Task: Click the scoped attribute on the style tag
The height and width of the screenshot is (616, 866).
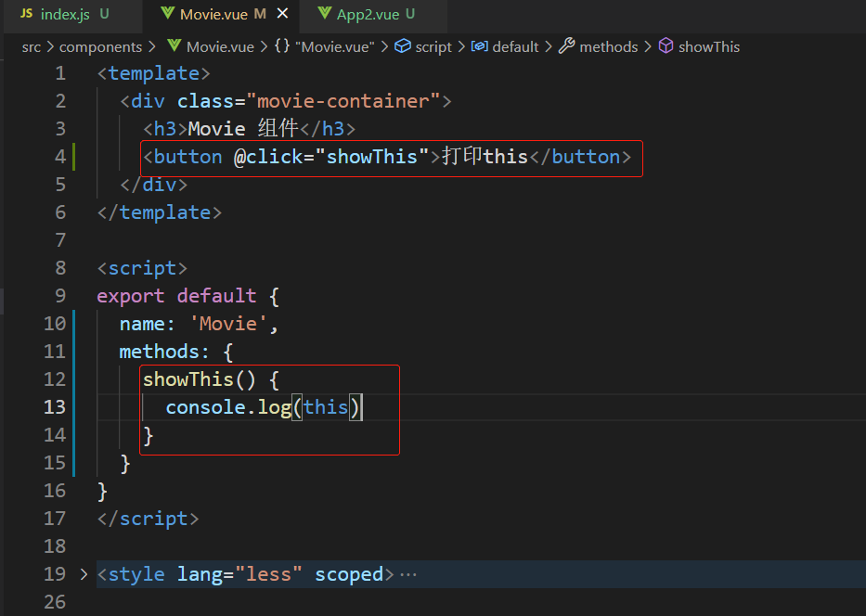Action: [349, 574]
